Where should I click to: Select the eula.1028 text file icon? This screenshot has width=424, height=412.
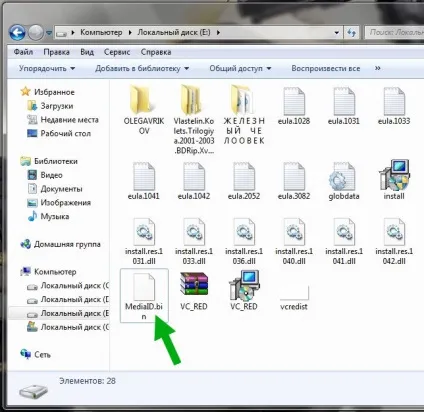294,101
